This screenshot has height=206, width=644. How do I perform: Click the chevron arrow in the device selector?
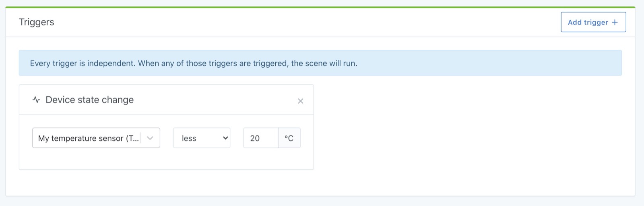(150, 138)
